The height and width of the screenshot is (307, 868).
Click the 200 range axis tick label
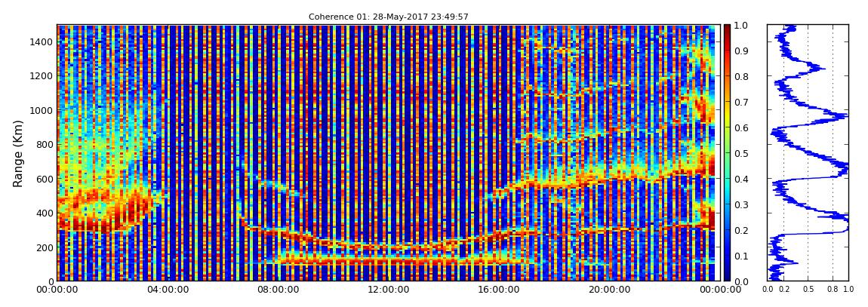pos(45,247)
